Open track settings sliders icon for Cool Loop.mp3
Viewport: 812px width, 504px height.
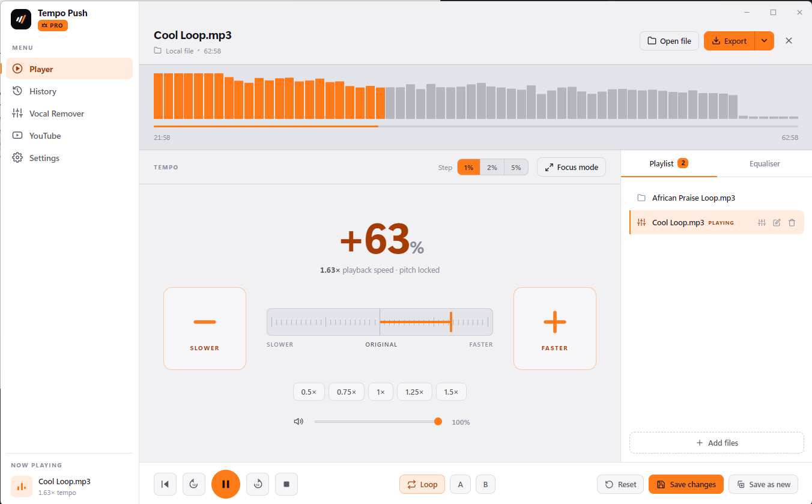point(762,222)
